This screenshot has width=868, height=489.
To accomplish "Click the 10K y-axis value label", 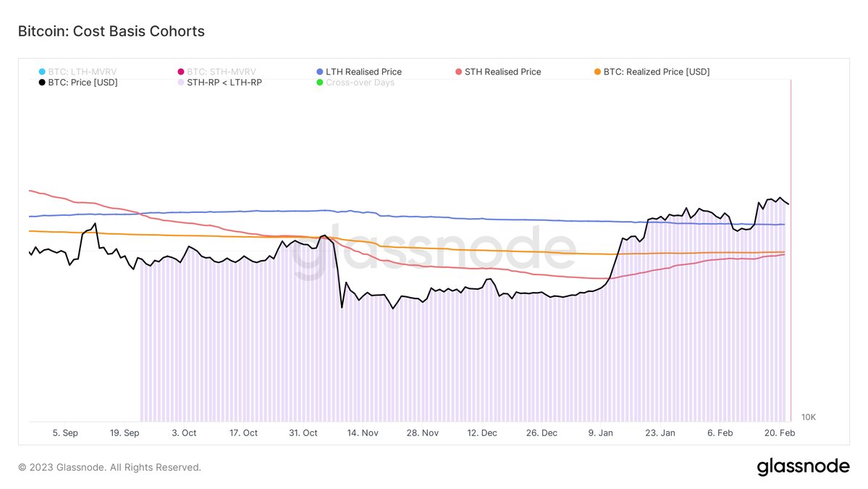I will pos(808,417).
